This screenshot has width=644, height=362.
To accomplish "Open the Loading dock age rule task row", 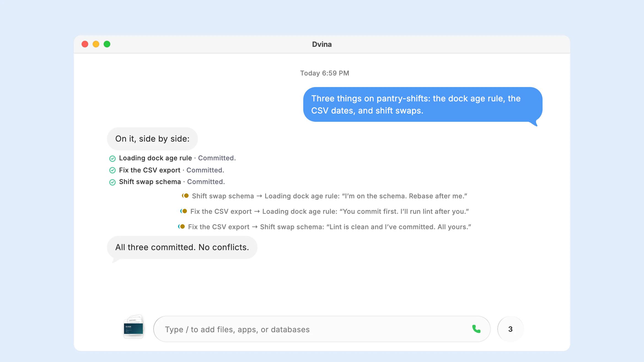I will (173, 158).
